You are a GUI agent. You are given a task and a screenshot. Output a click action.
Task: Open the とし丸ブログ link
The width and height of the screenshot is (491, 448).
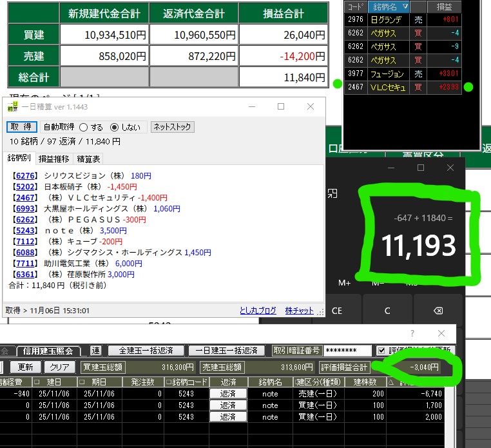coord(258,310)
